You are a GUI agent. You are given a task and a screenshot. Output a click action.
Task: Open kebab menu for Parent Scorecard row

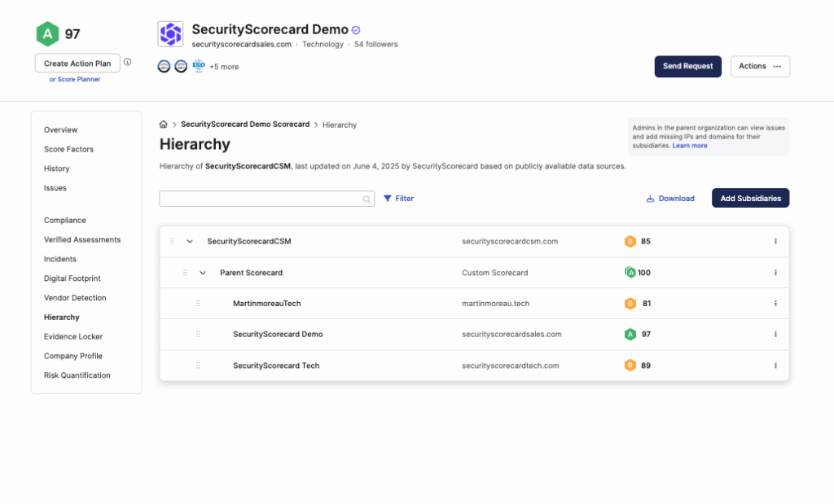(x=775, y=273)
